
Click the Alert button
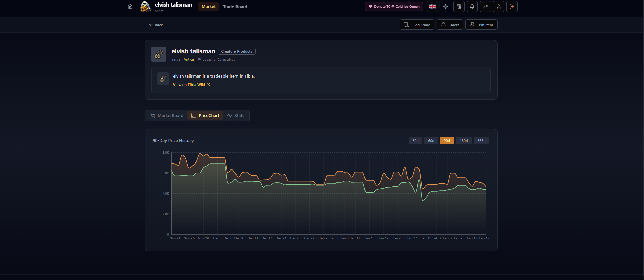pos(450,25)
